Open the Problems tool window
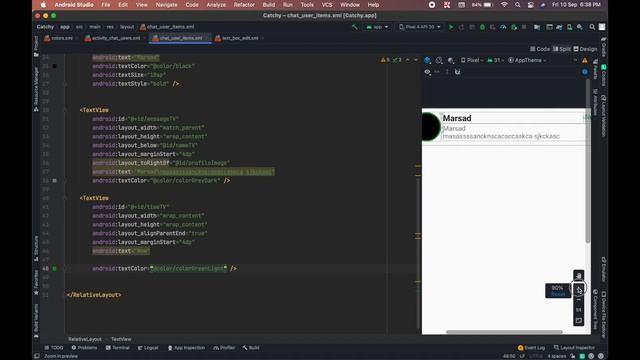This screenshot has width=640, height=360. (x=84, y=348)
